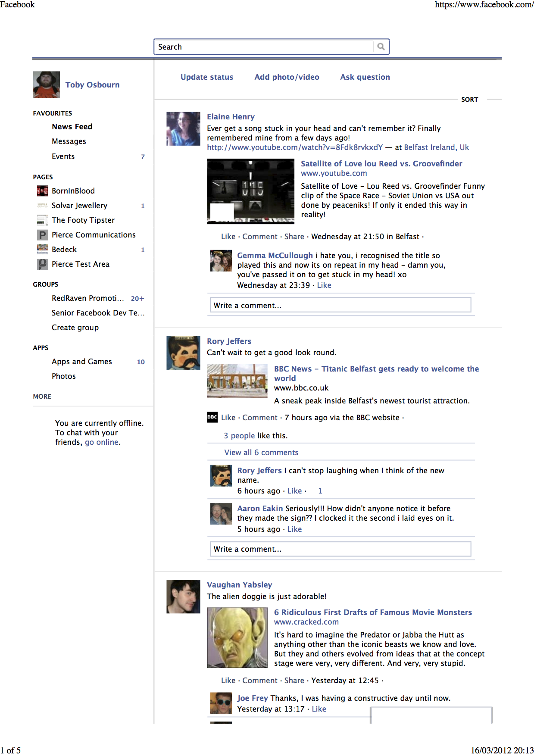The height and width of the screenshot is (756, 534).
Task: View all 6 comments
Action: click(261, 453)
